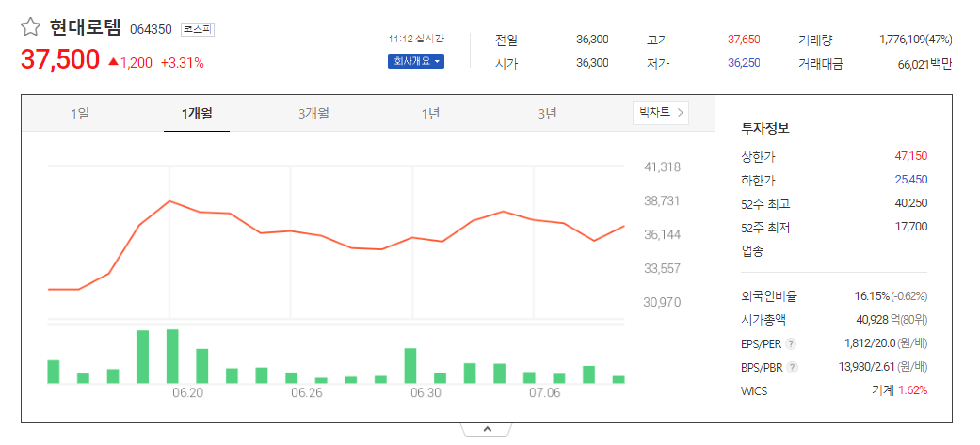Viewport: 980px width, 445px height.
Task: Select the 1개월 chart tab
Action: [197, 114]
